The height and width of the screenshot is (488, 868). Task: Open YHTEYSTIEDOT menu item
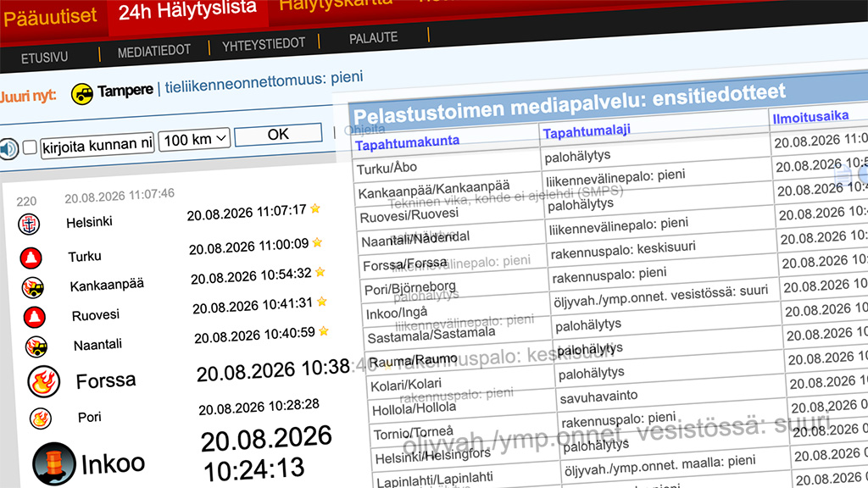click(264, 44)
